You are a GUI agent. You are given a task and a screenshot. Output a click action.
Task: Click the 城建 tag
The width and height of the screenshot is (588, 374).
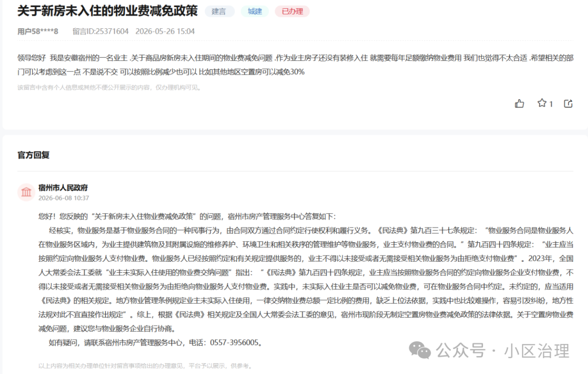point(255,11)
